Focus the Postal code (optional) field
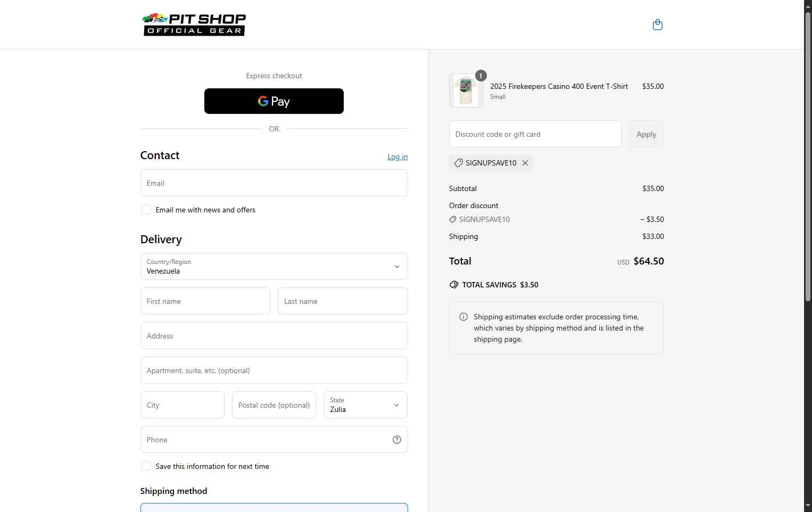This screenshot has height=512, width=812. point(274,405)
